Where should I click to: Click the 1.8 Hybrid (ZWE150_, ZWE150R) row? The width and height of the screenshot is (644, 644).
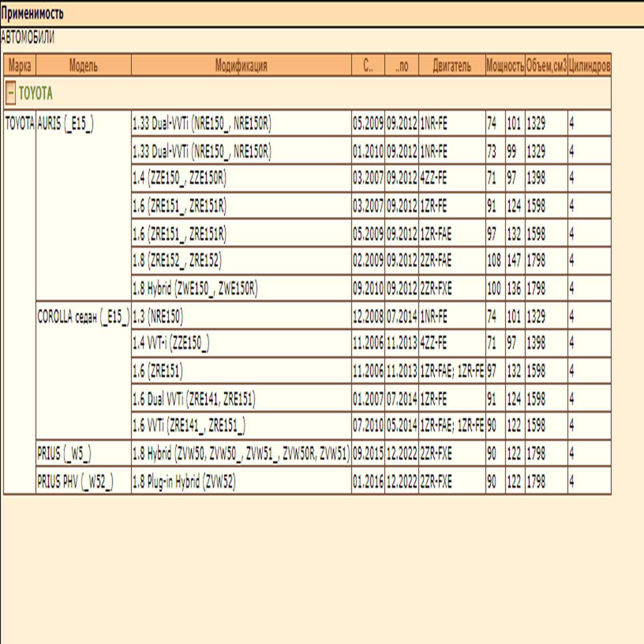pos(195,288)
